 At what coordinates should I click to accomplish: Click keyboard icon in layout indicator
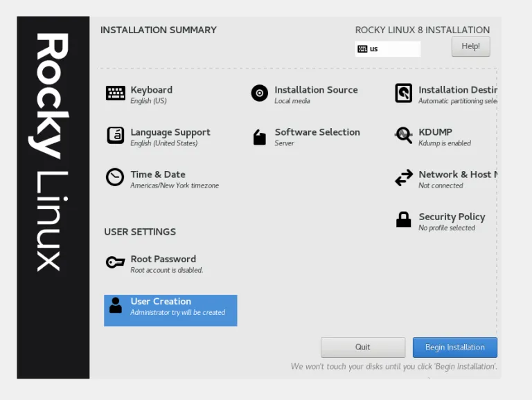[x=362, y=49]
